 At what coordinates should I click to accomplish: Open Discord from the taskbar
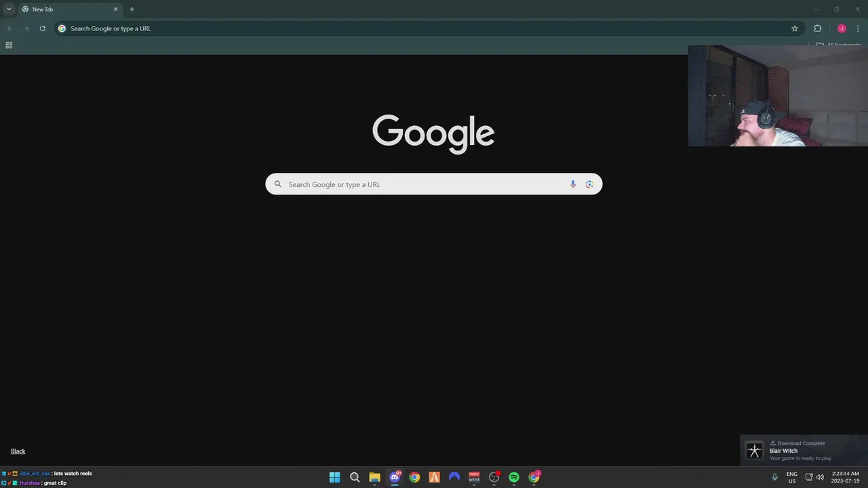pyautogui.click(x=395, y=477)
